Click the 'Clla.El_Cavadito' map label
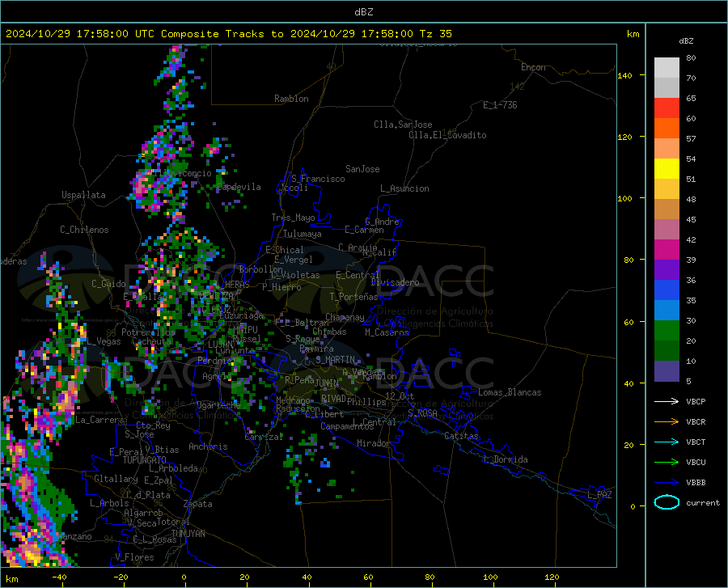This screenshot has height=588, width=728. coord(447,135)
